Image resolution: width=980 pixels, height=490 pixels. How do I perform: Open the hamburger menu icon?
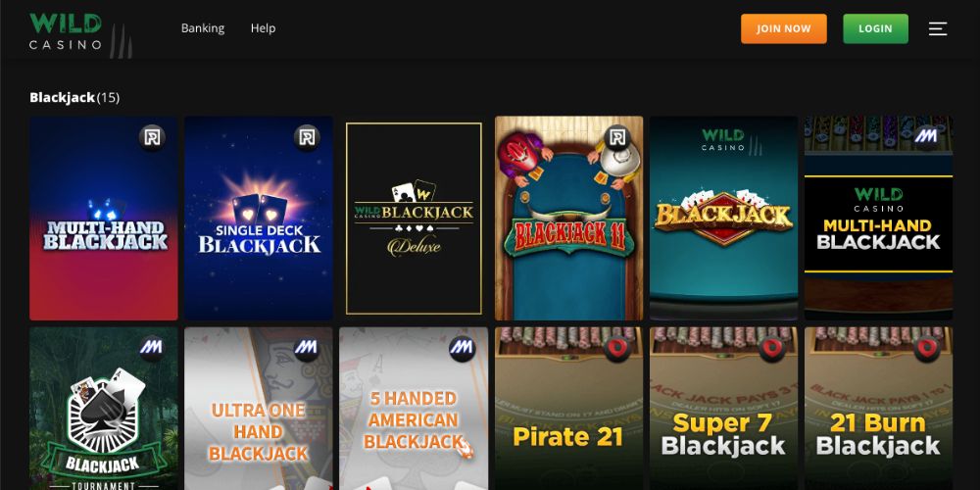pos(938,28)
